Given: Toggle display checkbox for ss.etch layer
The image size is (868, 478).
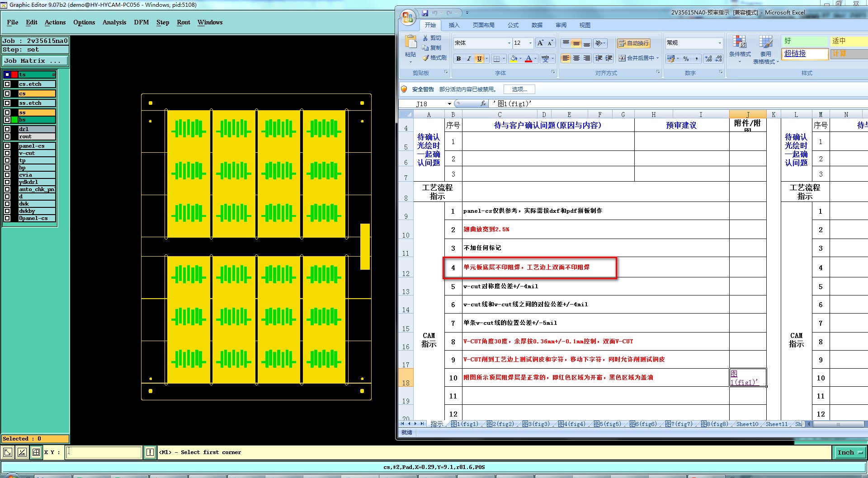Looking at the screenshot, I should (x=7, y=103).
